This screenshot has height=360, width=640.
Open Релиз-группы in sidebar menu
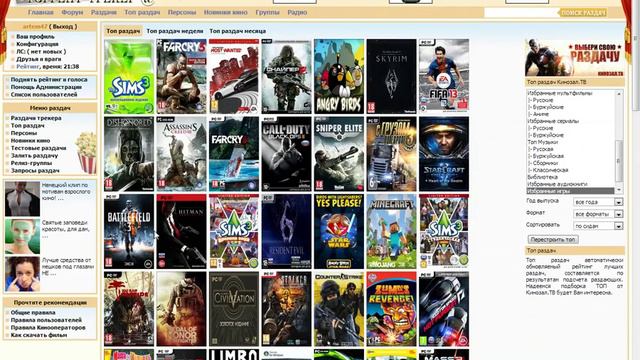31,163
